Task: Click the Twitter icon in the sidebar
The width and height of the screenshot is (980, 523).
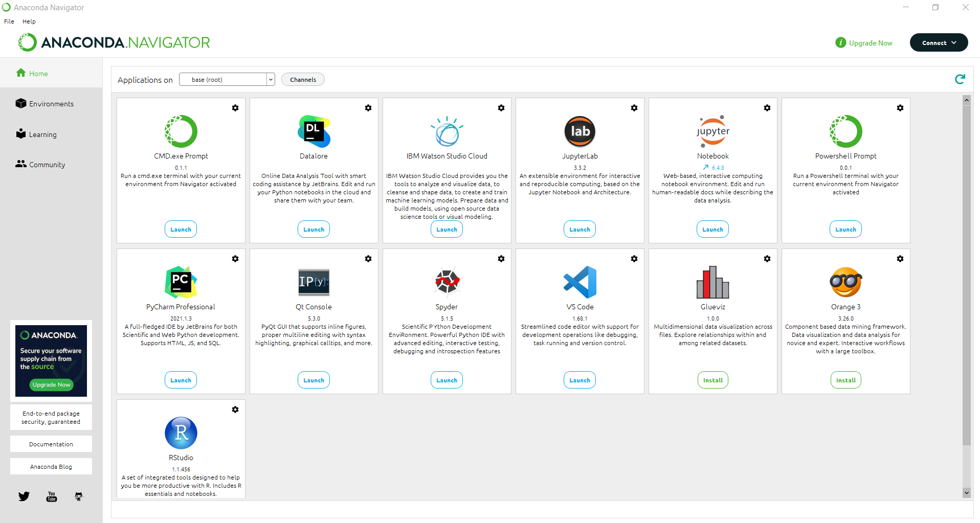Action: [24, 496]
